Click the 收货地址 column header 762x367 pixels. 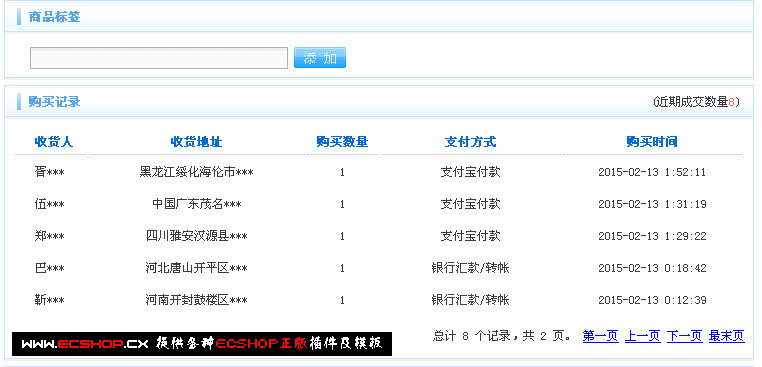tap(196, 142)
